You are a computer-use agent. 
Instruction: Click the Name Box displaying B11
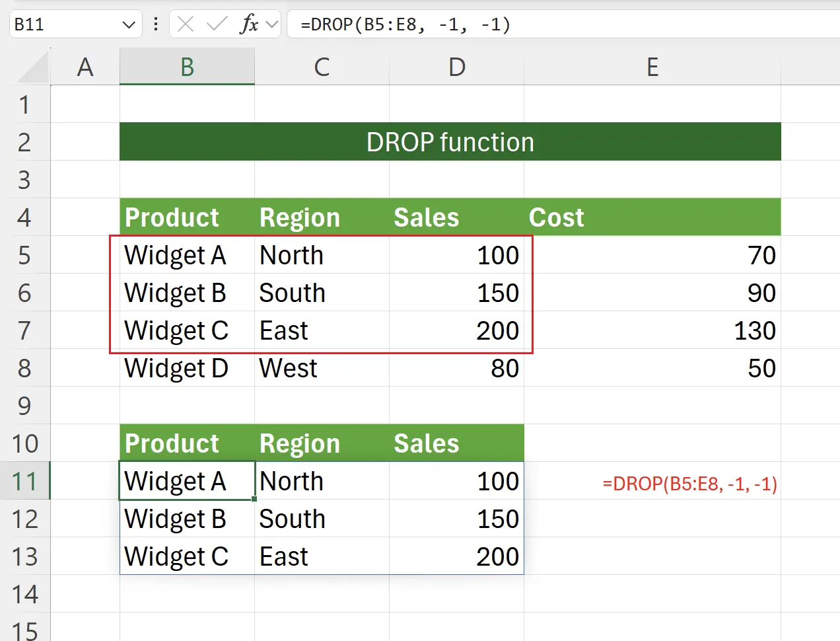66,24
